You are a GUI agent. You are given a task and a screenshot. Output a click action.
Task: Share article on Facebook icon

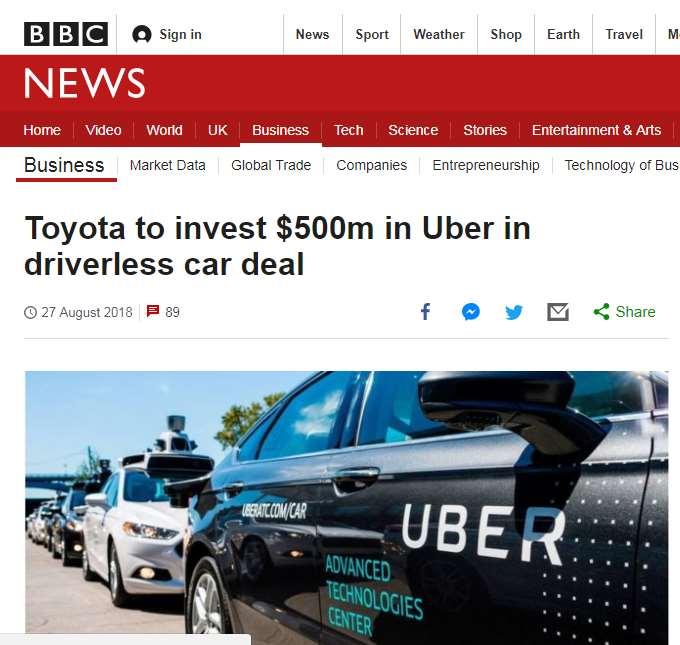point(426,312)
